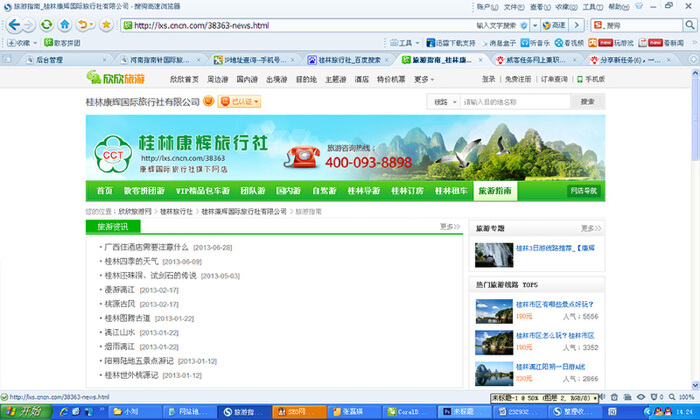
Task: Open the 查看 menu
Action: point(540,7)
